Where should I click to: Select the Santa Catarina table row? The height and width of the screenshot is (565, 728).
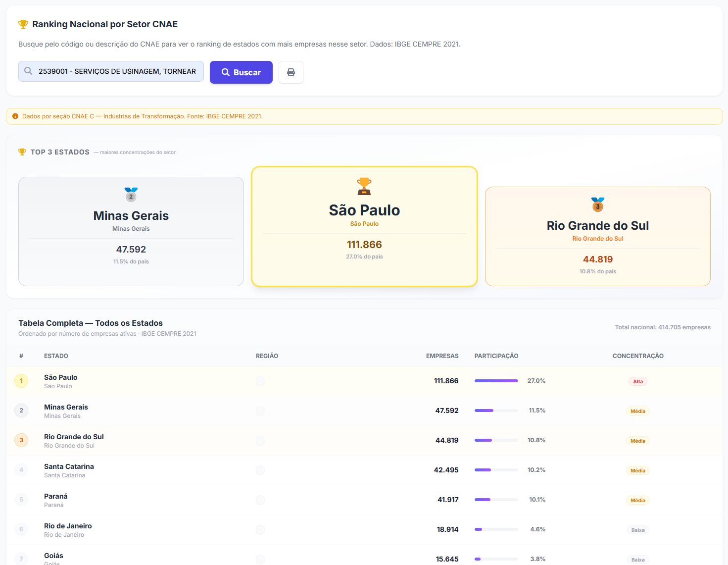[364, 470]
